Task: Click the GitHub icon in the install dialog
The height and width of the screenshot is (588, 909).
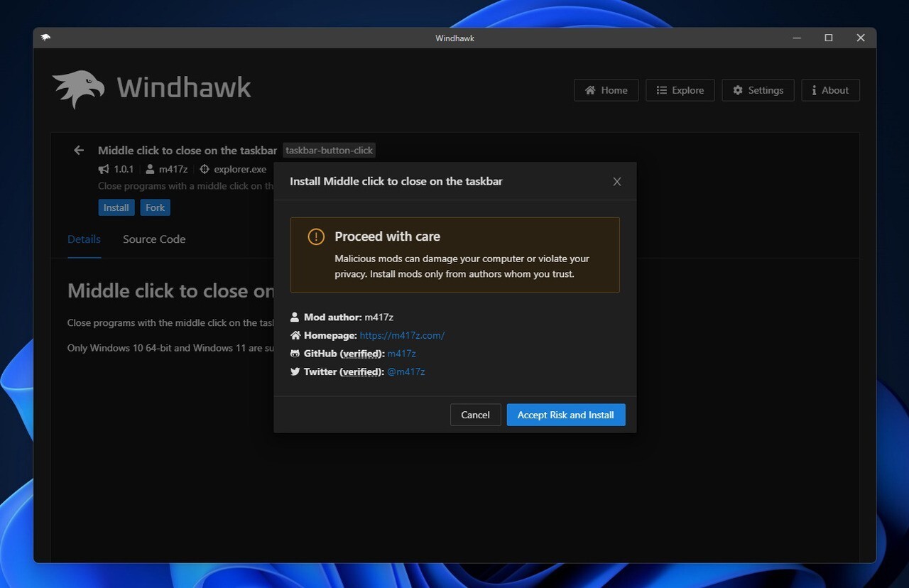Action: coord(294,353)
